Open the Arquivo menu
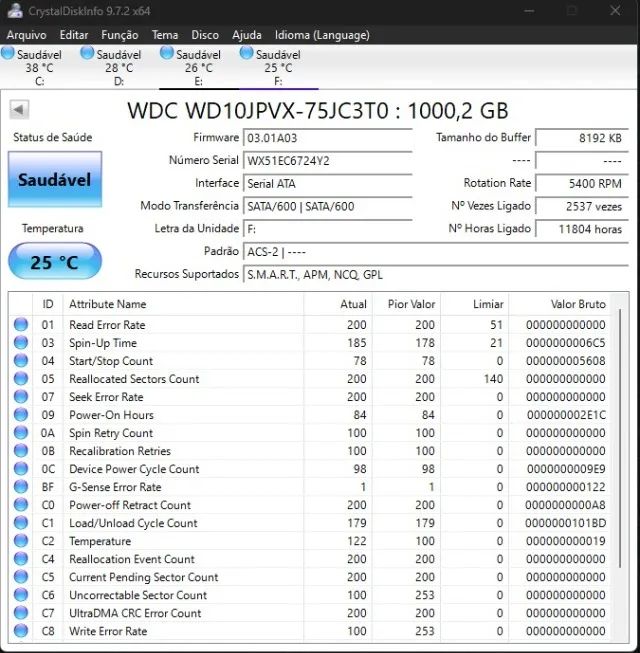 pyautogui.click(x=26, y=35)
